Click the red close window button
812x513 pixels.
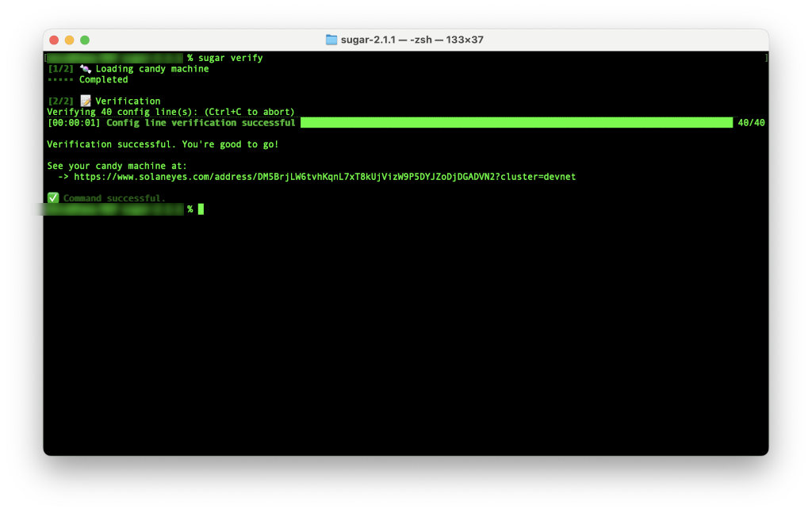tap(54, 40)
